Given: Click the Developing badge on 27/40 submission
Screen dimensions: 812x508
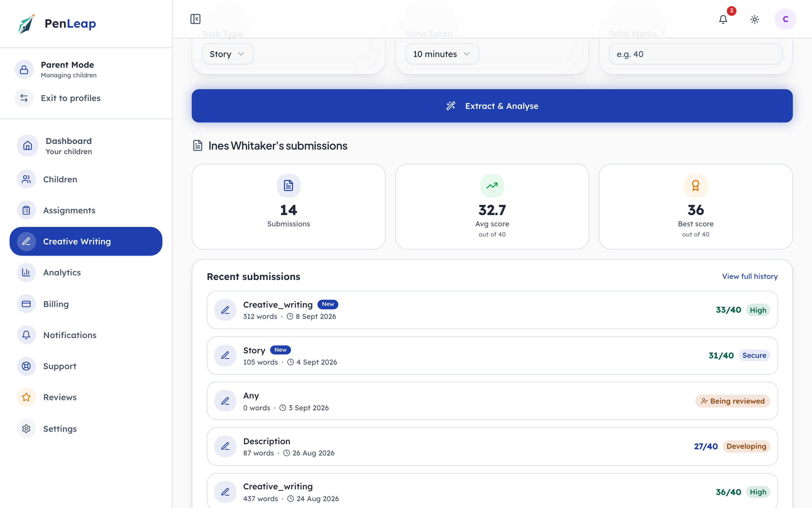Looking at the screenshot, I should click(x=746, y=446).
